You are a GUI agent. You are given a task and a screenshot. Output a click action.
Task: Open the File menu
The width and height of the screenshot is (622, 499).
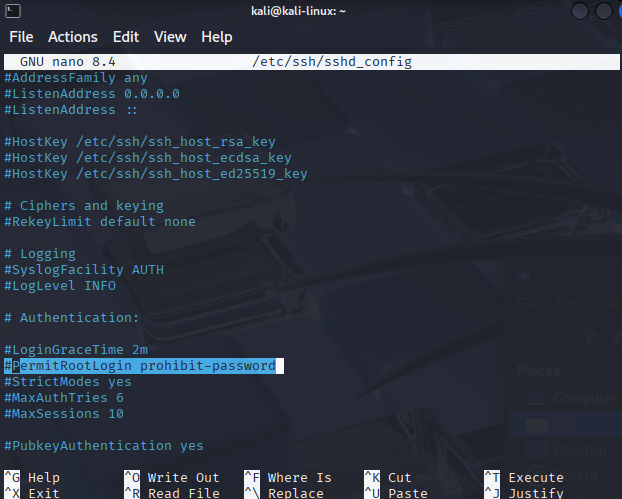tap(21, 37)
